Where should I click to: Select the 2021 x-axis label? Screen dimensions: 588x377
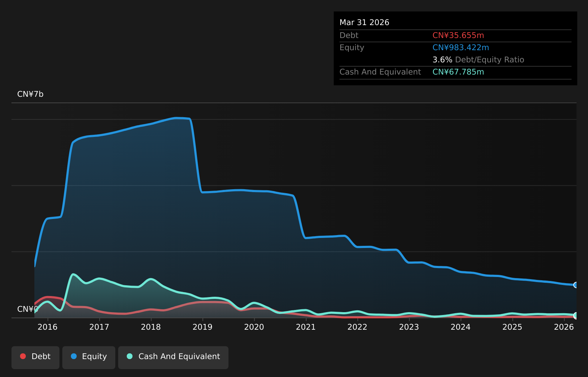[306, 327]
